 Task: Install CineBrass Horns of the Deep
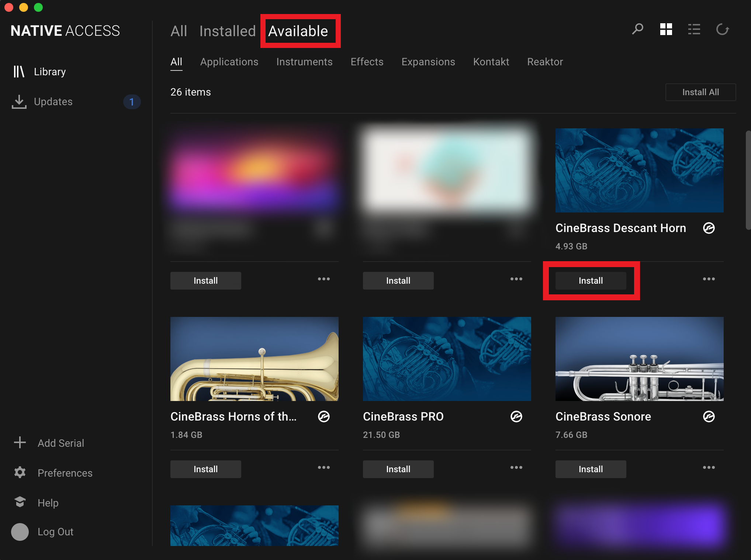205,469
